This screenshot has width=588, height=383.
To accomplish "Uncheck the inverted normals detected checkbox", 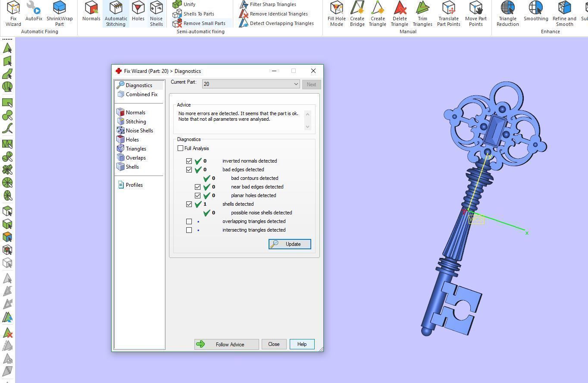I will [x=189, y=161].
